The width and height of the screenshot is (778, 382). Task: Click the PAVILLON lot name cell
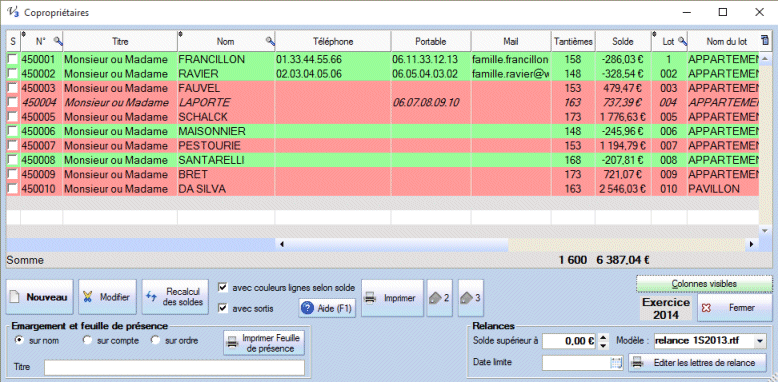[x=723, y=189]
